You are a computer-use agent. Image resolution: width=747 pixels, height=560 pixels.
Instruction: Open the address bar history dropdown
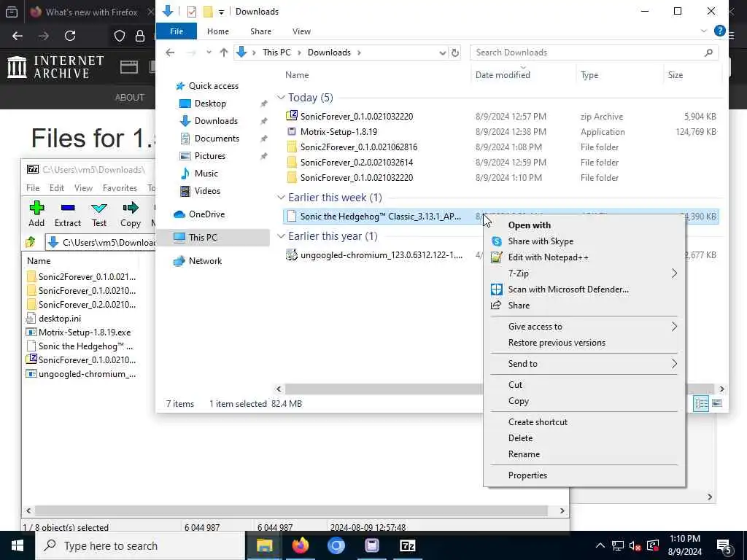pos(442,52)
